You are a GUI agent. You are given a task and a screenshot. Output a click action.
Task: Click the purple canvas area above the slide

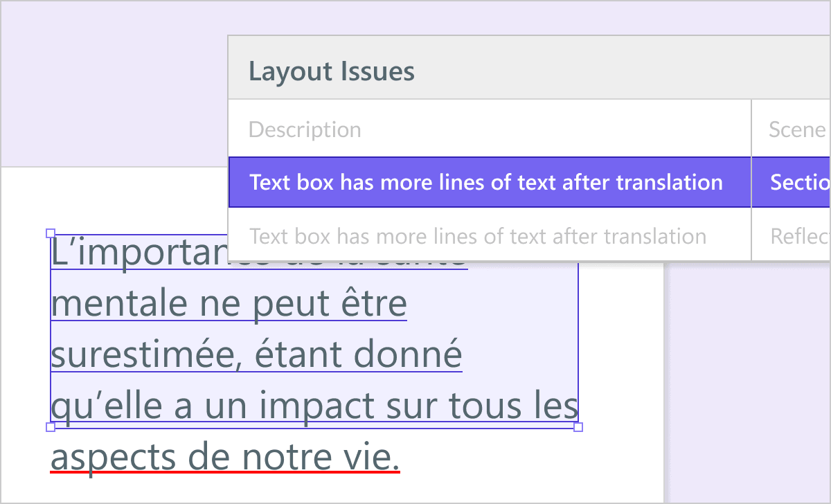coord(114,83)
